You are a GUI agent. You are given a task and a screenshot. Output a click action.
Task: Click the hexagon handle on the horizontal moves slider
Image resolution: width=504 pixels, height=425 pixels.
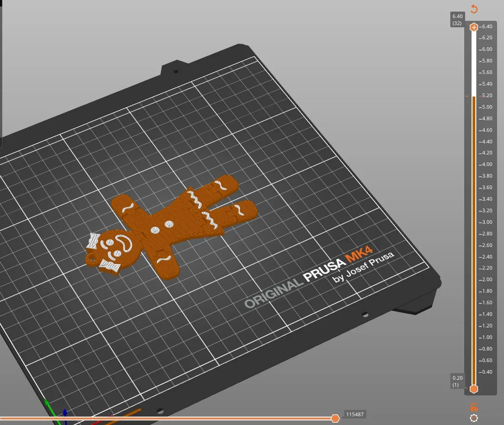pos(336,418)
